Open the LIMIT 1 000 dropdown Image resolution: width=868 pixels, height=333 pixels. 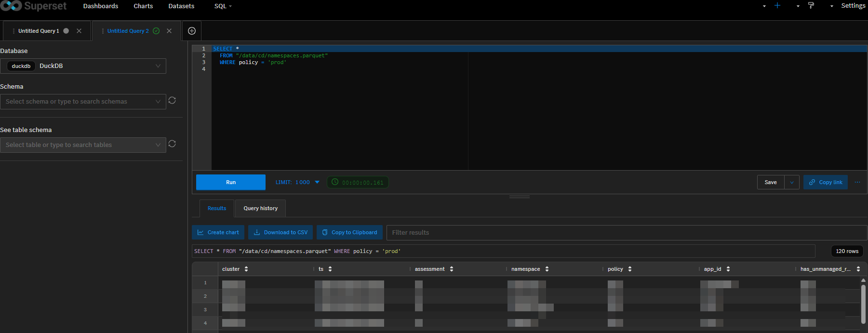pyautogui.click(x=297, y=182)
